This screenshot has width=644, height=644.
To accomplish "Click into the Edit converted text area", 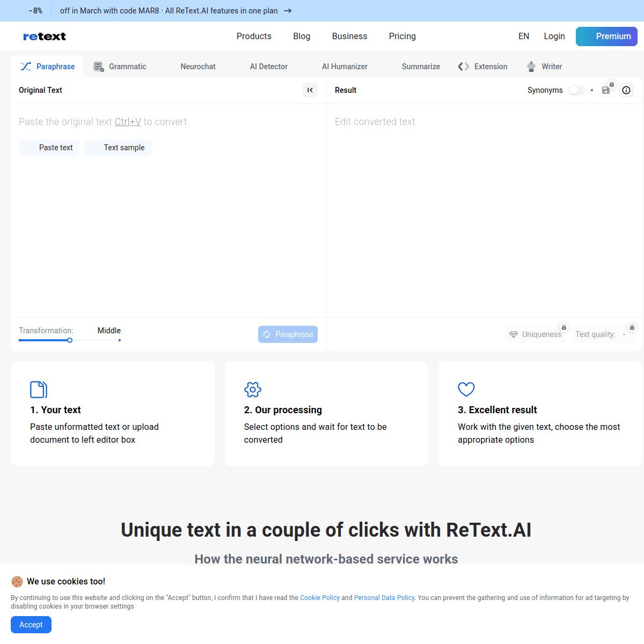I will click(x=484, y=209).
